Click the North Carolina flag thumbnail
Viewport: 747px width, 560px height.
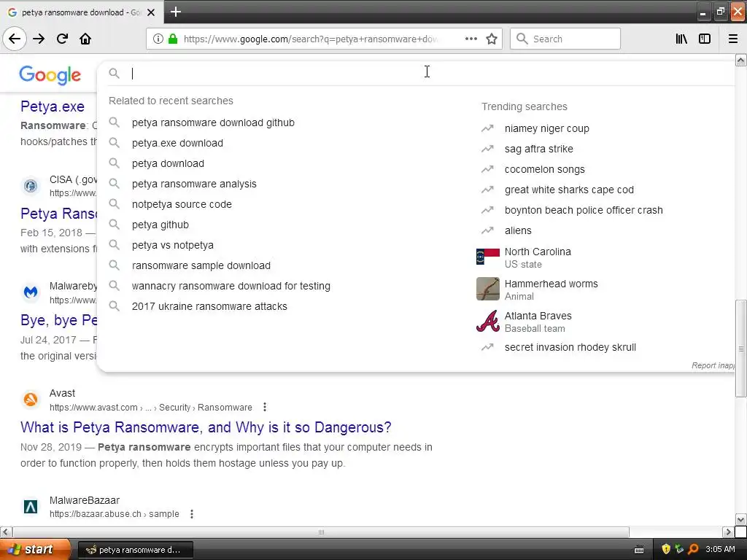[x=488, y=257]
